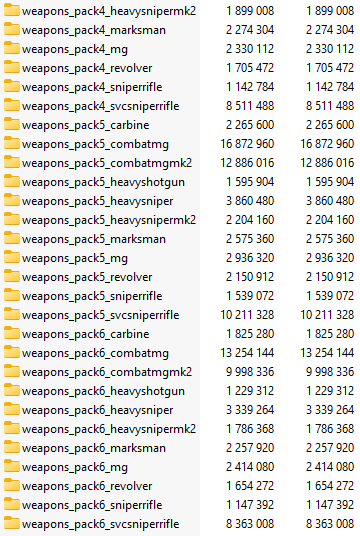The image size is (360, 536).
Task: Click first size value 8 511 488 of pack4_svcsniperrifle
Action: coord(250,106)
